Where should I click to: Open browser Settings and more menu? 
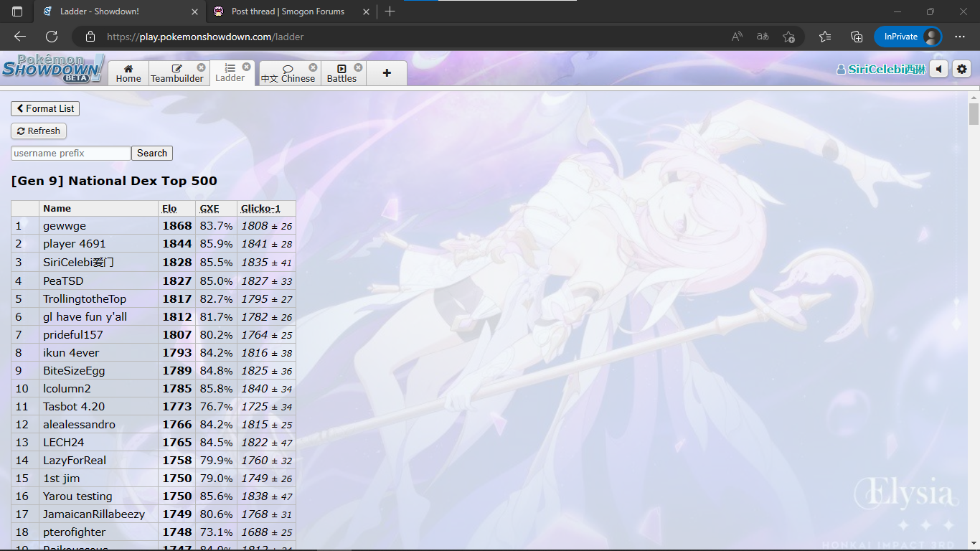click(960, 37)
